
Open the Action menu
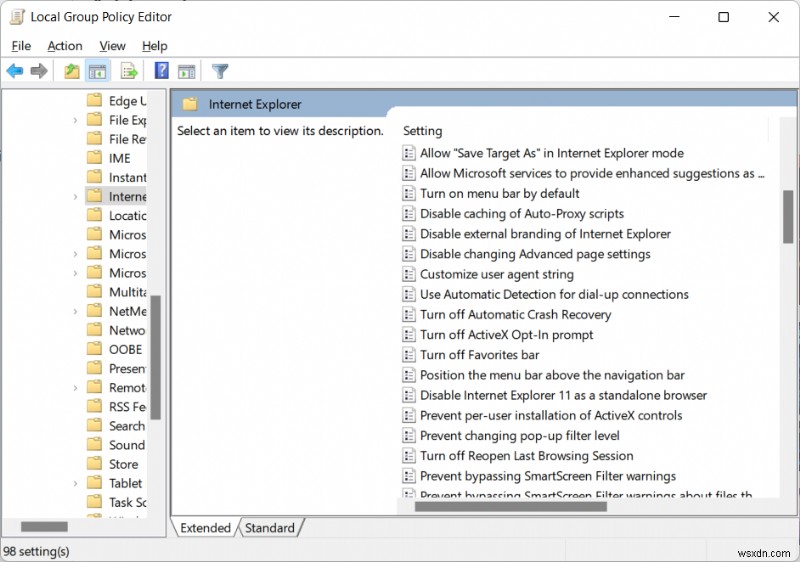pos(65,46)
